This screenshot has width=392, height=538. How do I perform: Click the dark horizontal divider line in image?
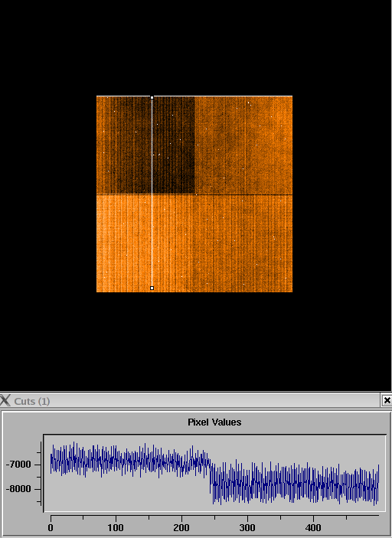(194, 195)
